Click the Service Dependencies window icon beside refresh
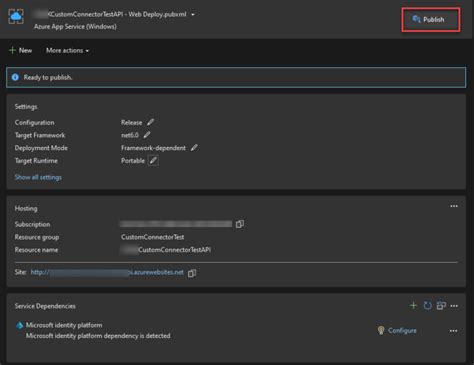 point(441,305)
